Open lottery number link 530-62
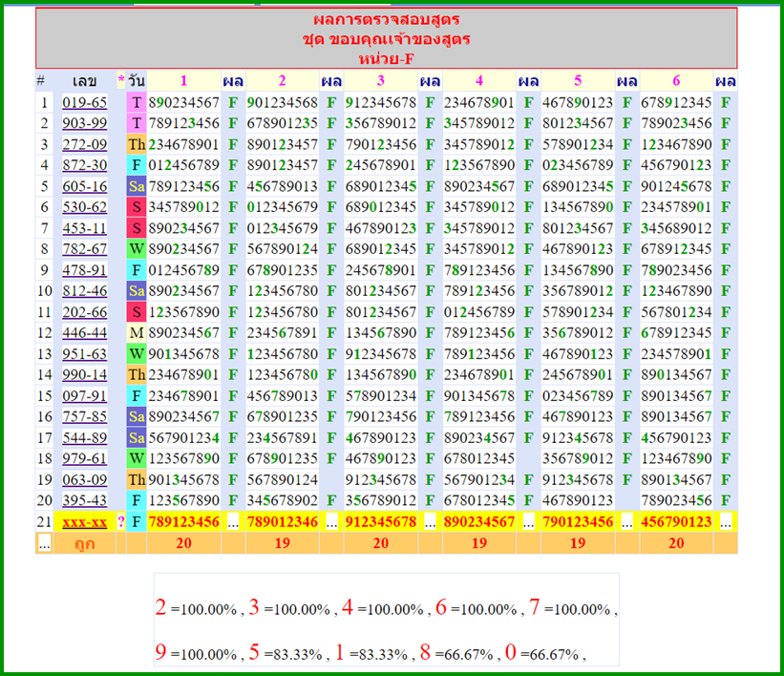 (x=84, y=207)
